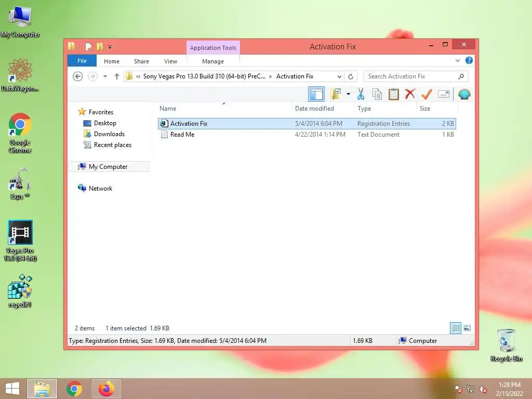Click the orange checkmark icon
532x399 pixels.
[427, 94]
